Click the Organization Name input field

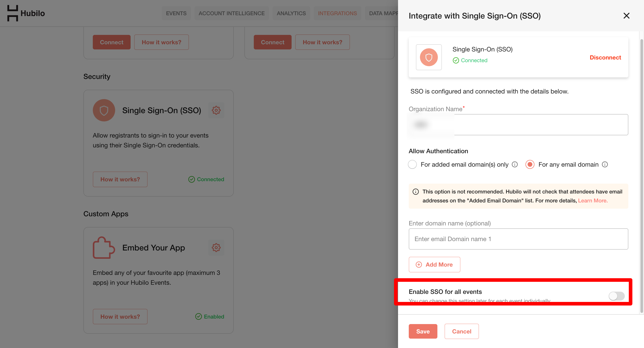click(x=518, y=125)
